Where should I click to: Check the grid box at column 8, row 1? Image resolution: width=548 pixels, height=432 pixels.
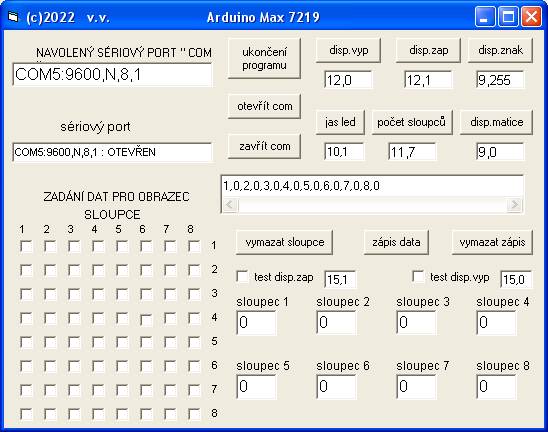tap(194, 246)
